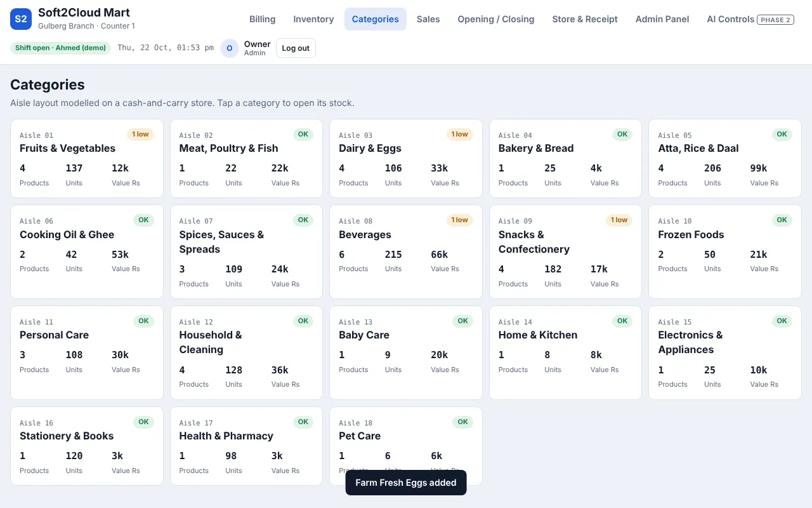Click the S2 app logo icon
This screenshot has height=508, width=812.
pyautogui.click(x=21, y=19)
